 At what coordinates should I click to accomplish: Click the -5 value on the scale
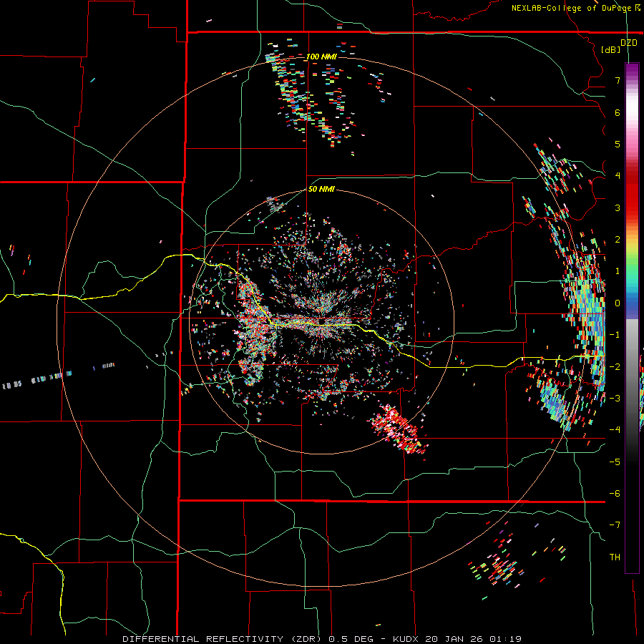(x=615, y=462)
